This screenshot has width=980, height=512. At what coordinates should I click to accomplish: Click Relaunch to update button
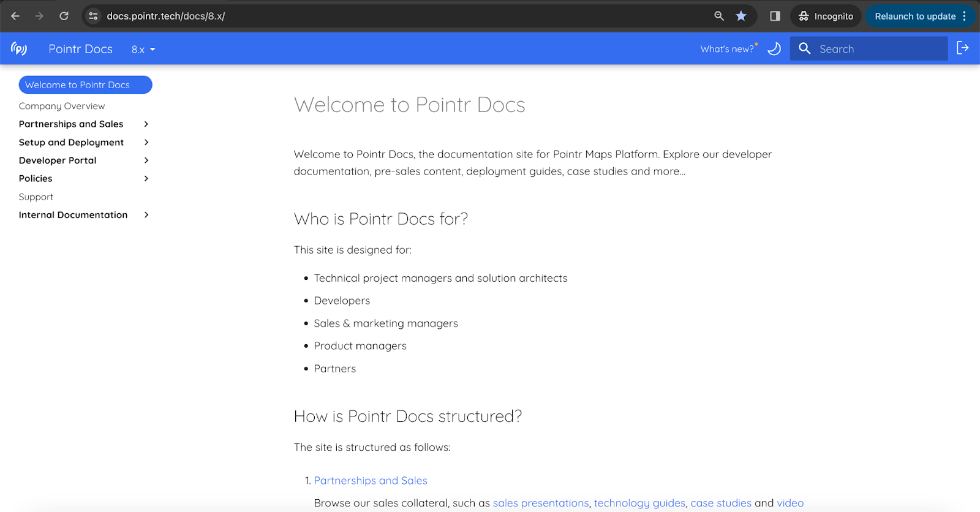click(915, 16)
